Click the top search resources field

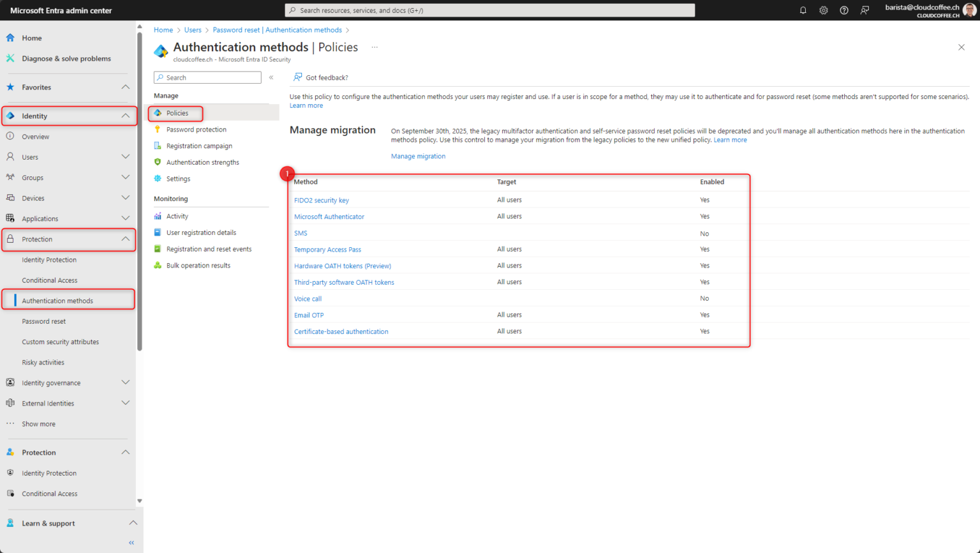[489, 10]
